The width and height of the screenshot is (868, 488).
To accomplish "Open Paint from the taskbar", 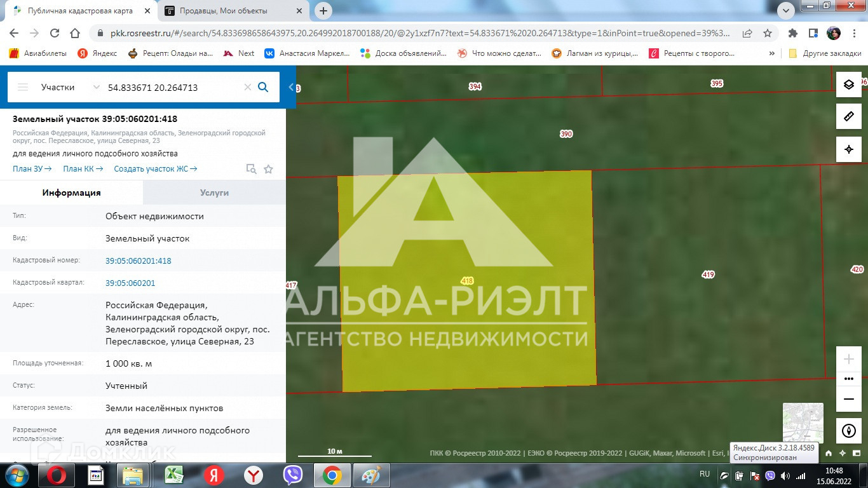I will tap(370, 475).
